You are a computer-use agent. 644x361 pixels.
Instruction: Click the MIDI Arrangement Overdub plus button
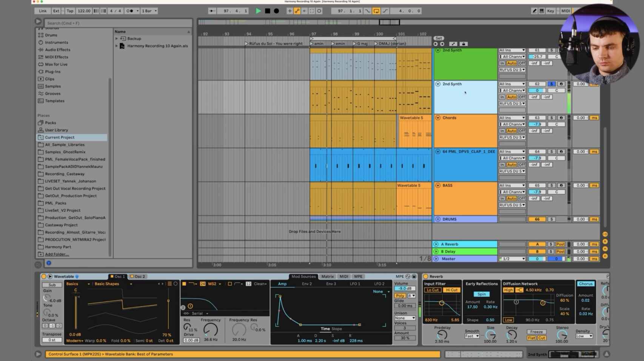[290, 11]
